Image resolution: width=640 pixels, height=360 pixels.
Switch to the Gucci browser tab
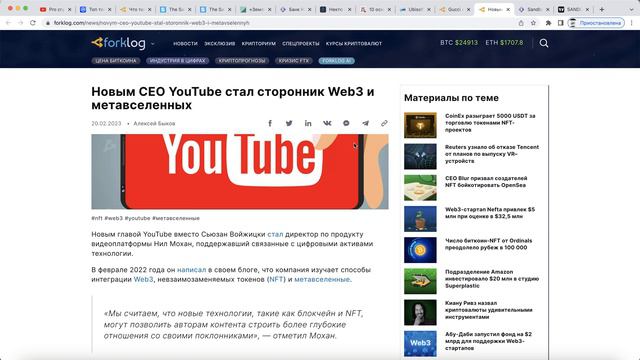(455, 9)
